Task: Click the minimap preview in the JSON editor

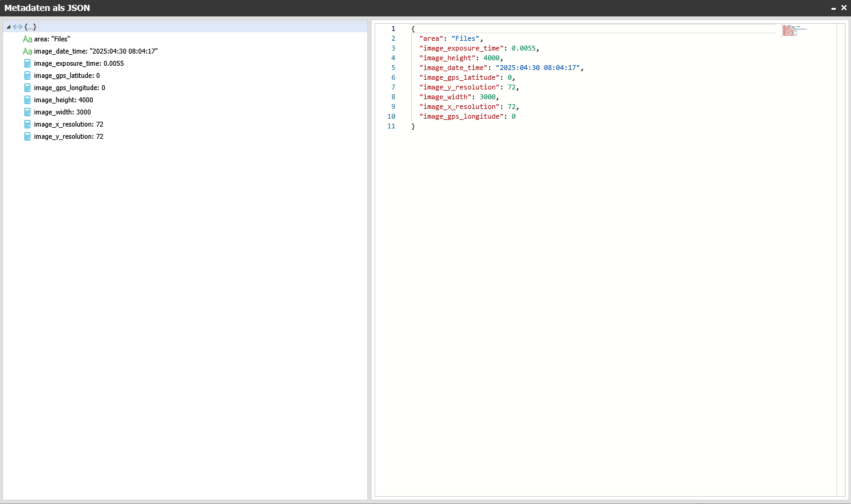Action: tap(794, 30)
